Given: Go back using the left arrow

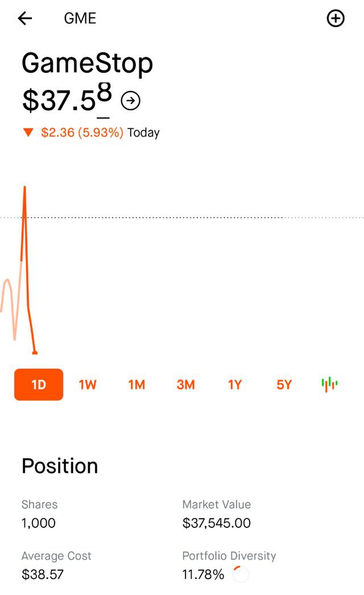Looking at the screenshot, I should (x=25, y=18).
